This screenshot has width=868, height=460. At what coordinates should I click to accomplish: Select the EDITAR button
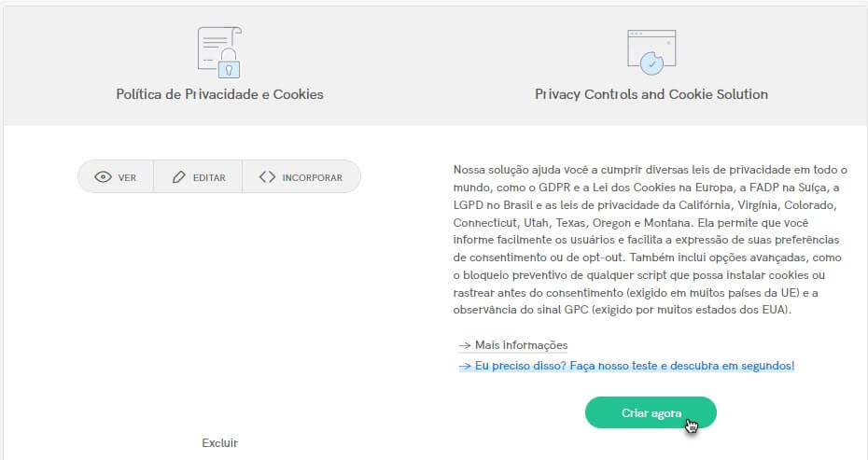[198, 177]
